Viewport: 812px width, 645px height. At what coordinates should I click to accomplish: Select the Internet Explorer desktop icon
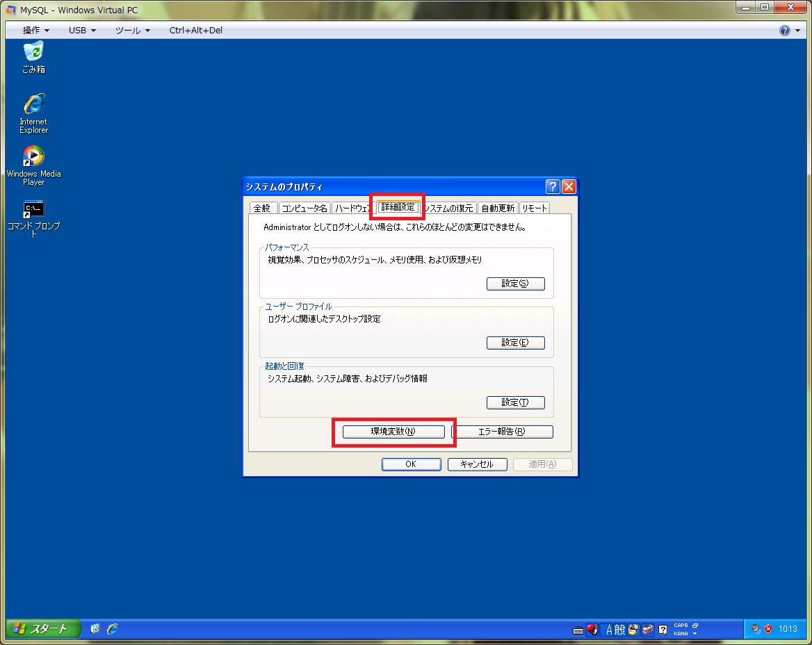33,113
